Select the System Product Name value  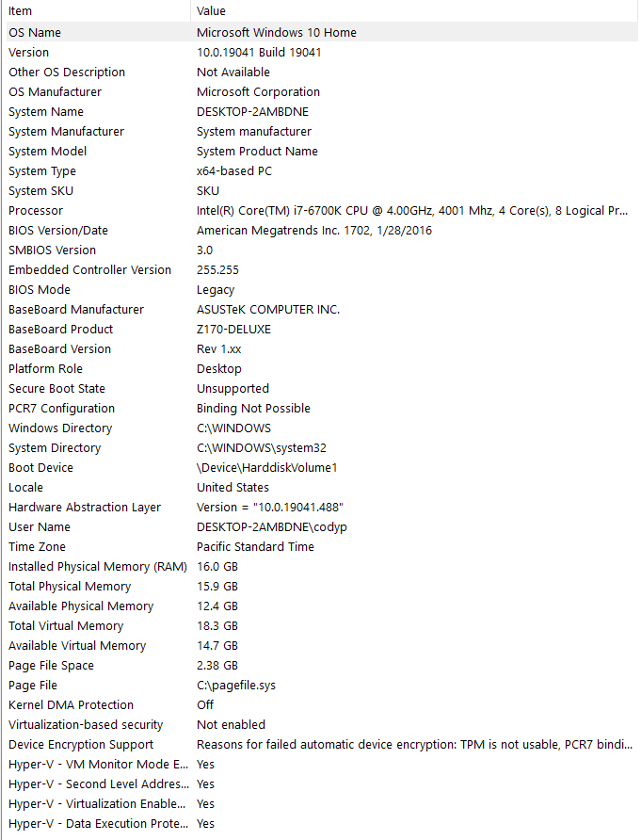tap(257, 152)
